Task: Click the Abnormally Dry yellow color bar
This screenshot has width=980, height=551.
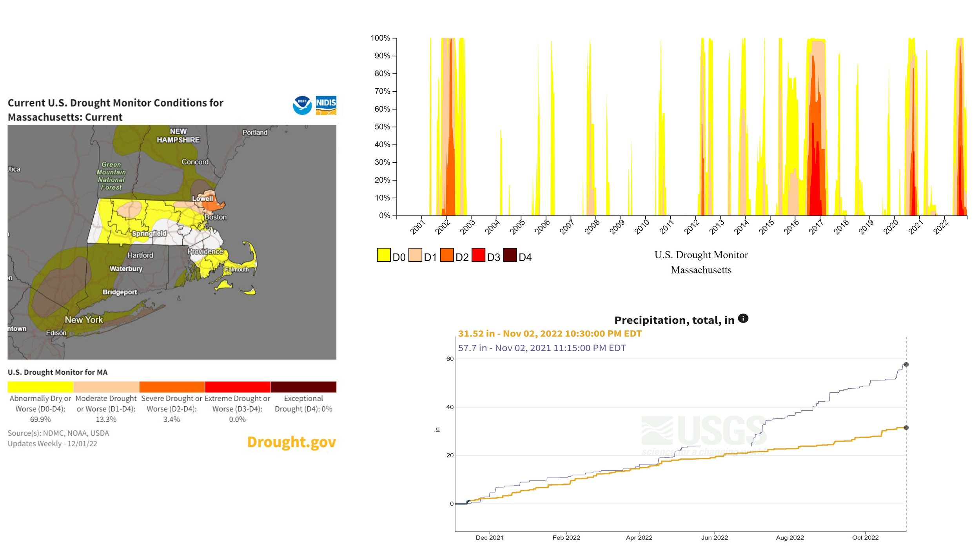Action: point(40,387)
